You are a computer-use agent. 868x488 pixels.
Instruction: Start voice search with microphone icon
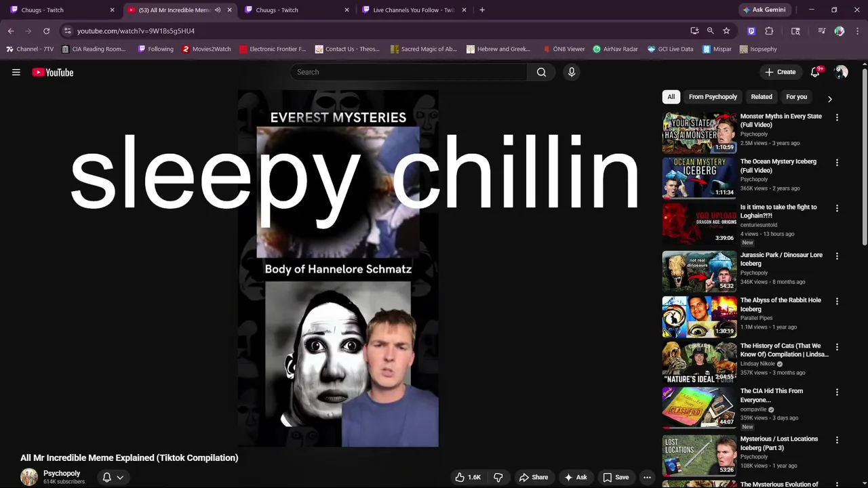point(572,72)
